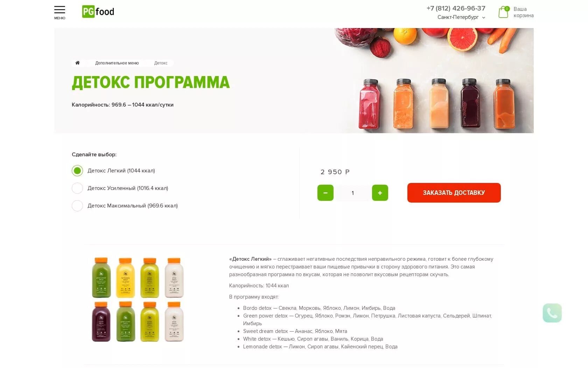Open the Ваша корзина link
This screenshot has height=368, width=588.
point(523,12)
